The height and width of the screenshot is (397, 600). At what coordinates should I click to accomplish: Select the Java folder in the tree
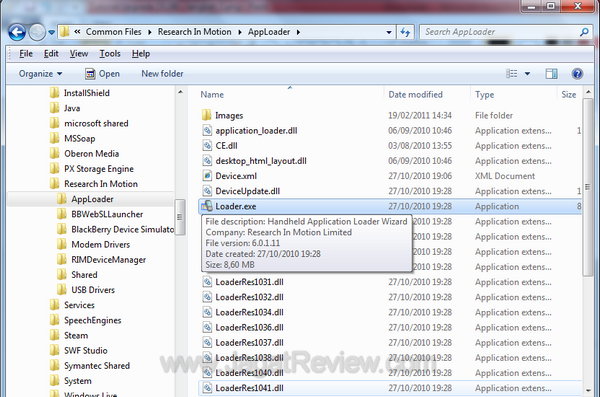point(72,108)
